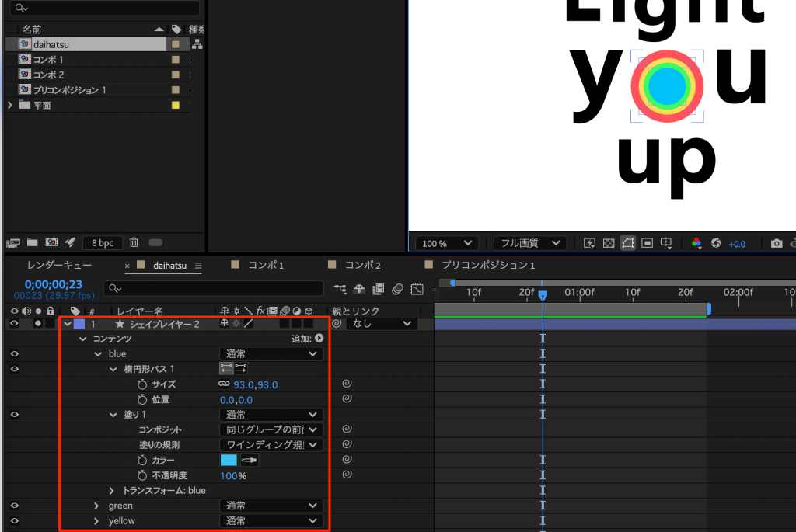
Task: Click the blue カラー fill swatch
Action: [229, 461]
